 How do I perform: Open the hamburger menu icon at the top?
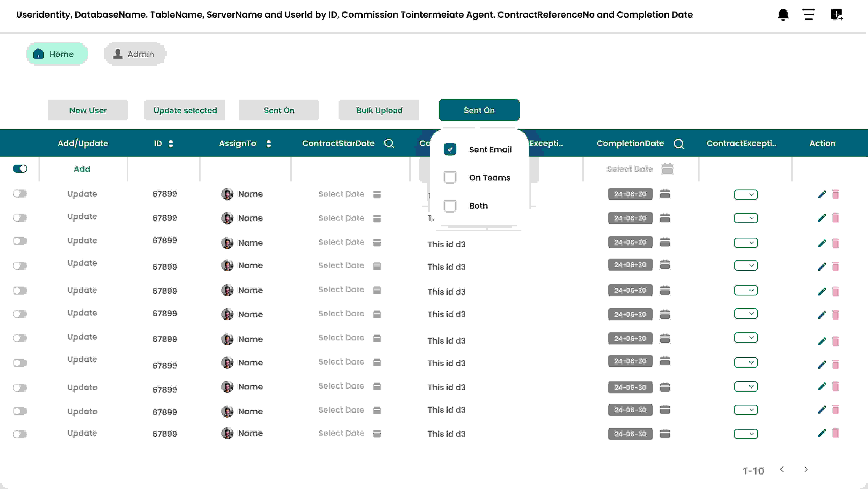pyautogui.click(x=809, y=14)
